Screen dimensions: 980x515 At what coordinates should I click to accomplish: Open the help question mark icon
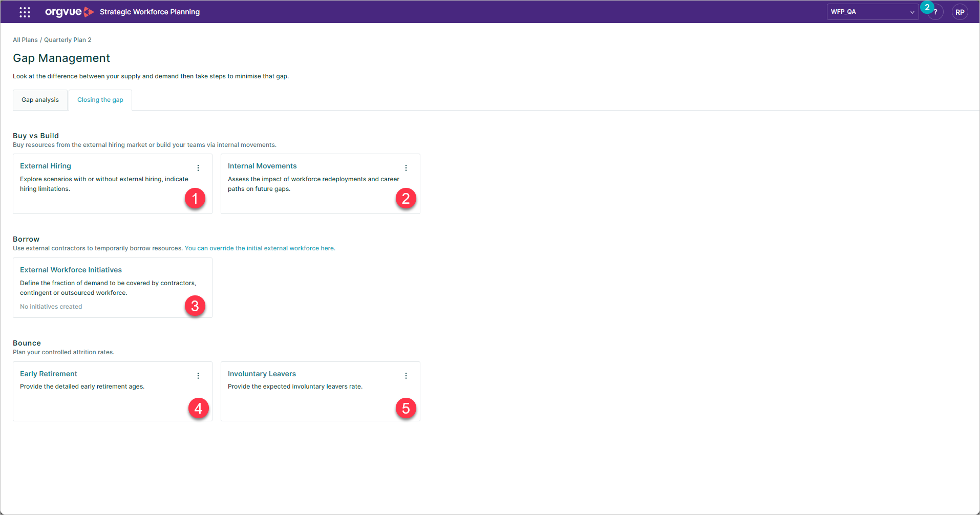coord(935,11)
